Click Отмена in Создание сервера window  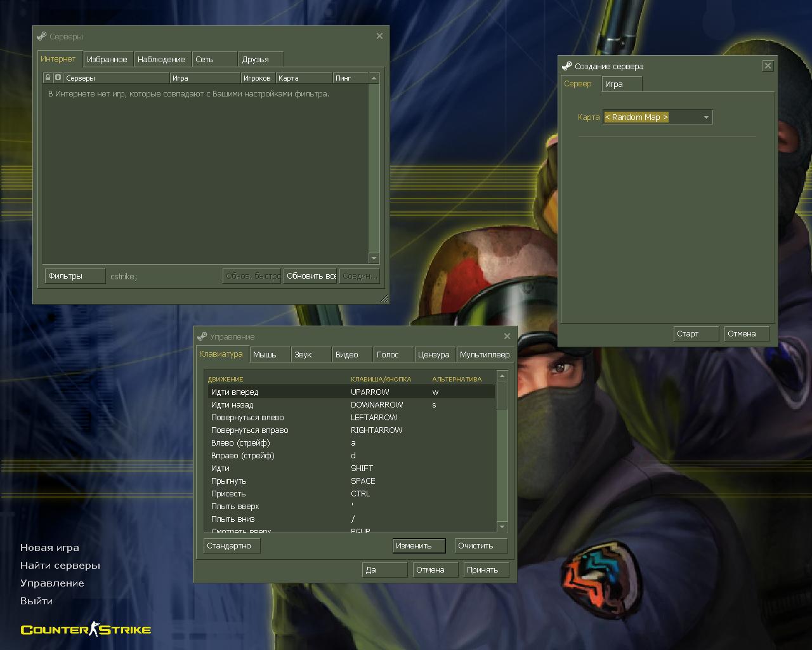[747, 333]
